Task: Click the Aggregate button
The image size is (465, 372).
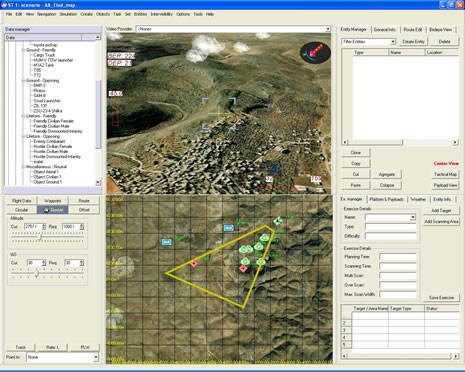Action: tap(387, 174)
